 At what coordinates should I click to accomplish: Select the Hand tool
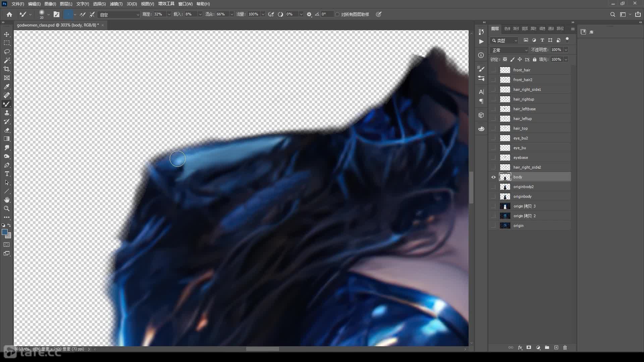pyautogui.click(x=7, y=200)
